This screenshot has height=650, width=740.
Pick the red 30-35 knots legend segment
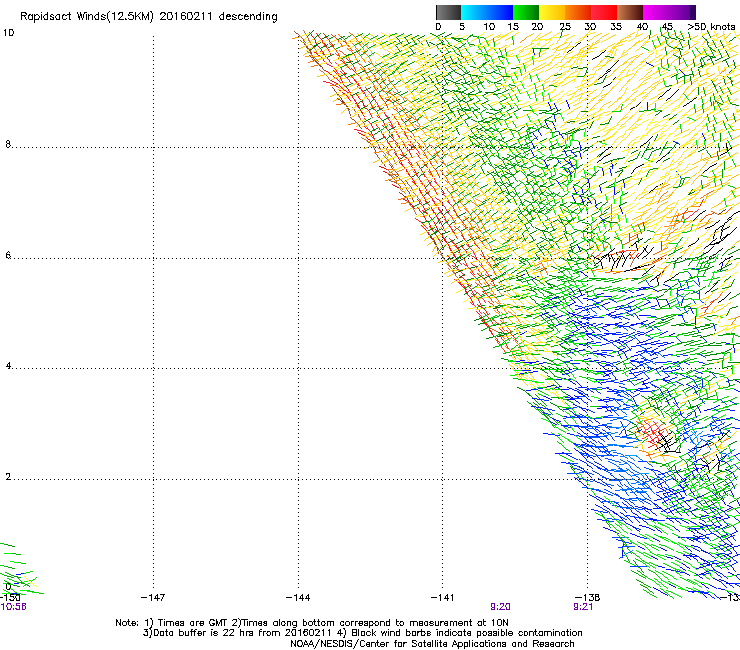click(604, 12)
